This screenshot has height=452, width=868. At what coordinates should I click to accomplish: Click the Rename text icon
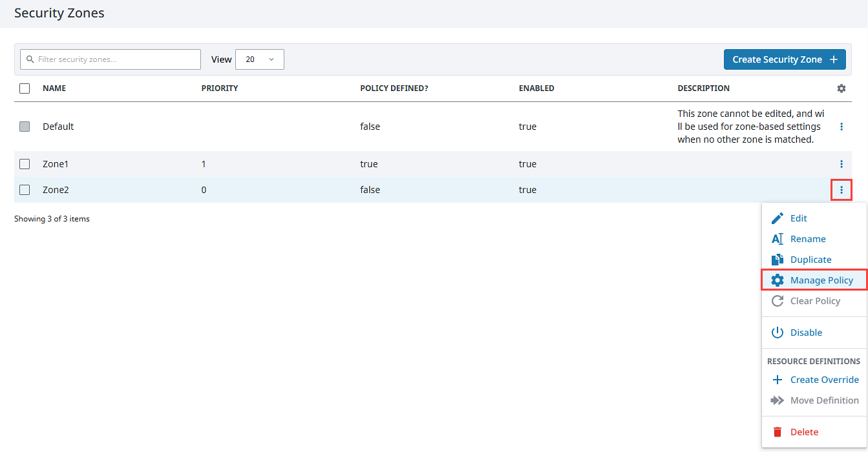[x=778, y=239]
